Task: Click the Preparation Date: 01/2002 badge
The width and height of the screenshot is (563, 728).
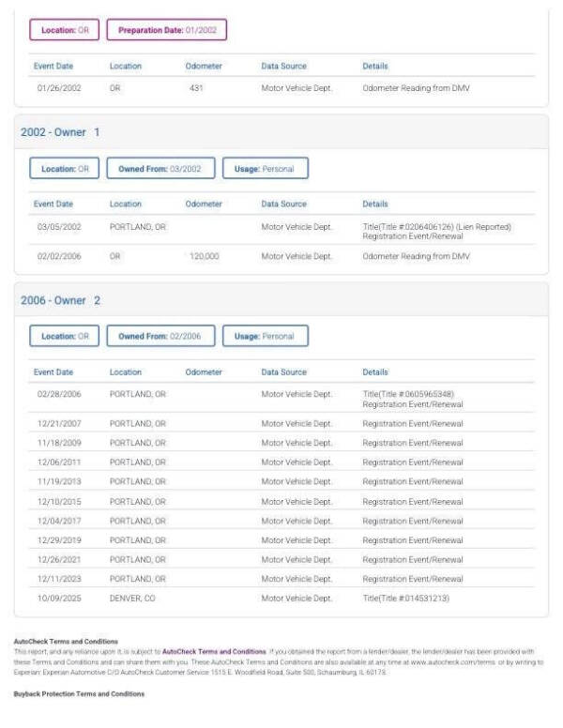Action: coord(166,30)
